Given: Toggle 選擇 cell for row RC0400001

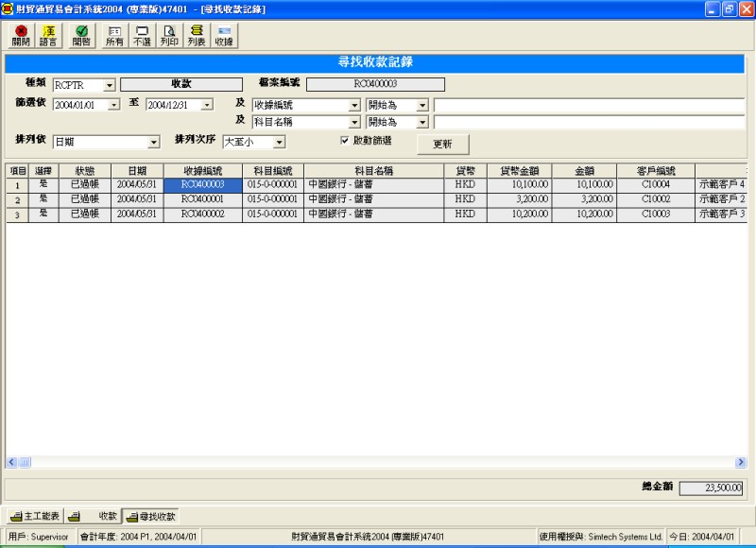Looking at the screenshot, I should [x=43, y=199].
